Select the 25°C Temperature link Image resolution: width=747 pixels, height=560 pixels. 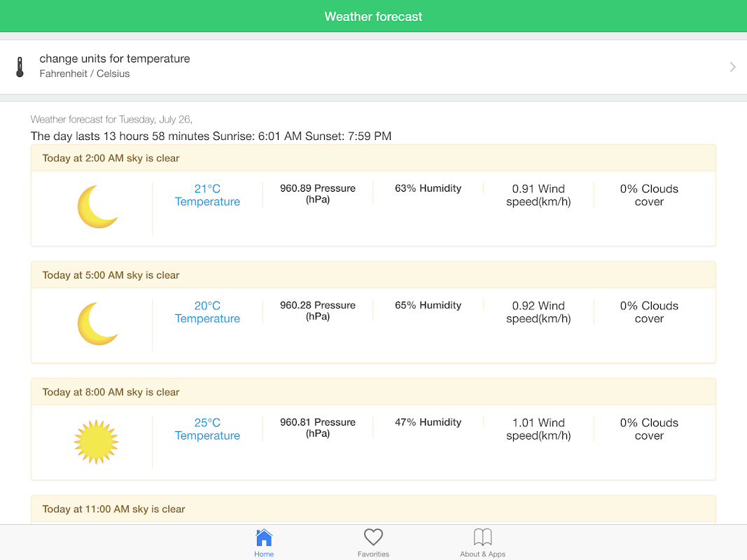pos(207,429)
